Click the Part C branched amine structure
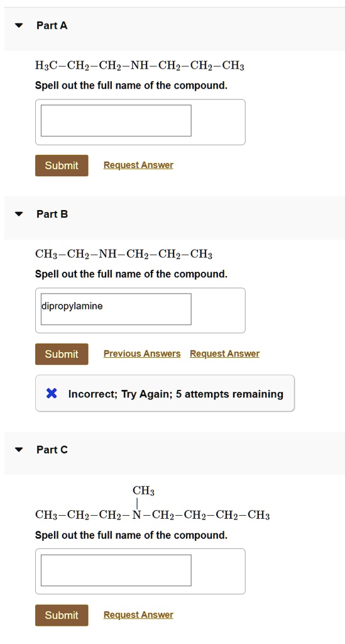The height and width of the screenshot is (644, 345). click(x=153, y=503)
